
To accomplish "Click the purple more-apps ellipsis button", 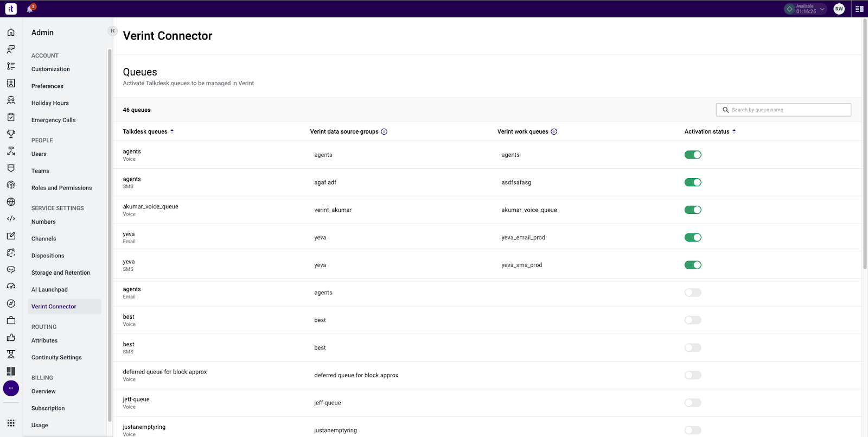I will click(11, 388).
